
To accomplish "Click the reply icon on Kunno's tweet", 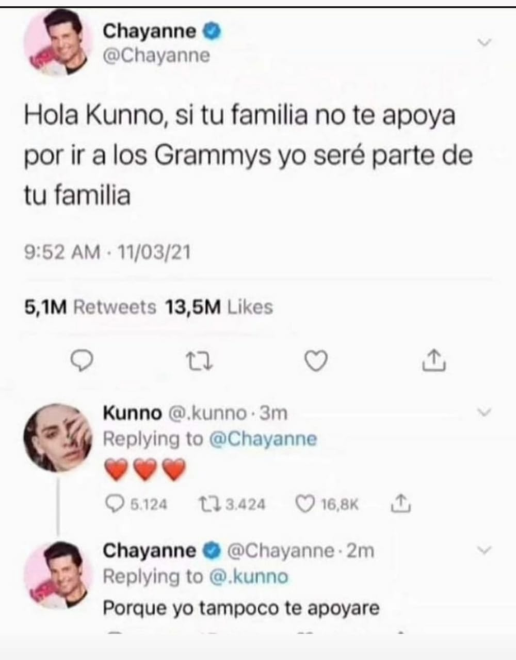I will tap(114, 503).
